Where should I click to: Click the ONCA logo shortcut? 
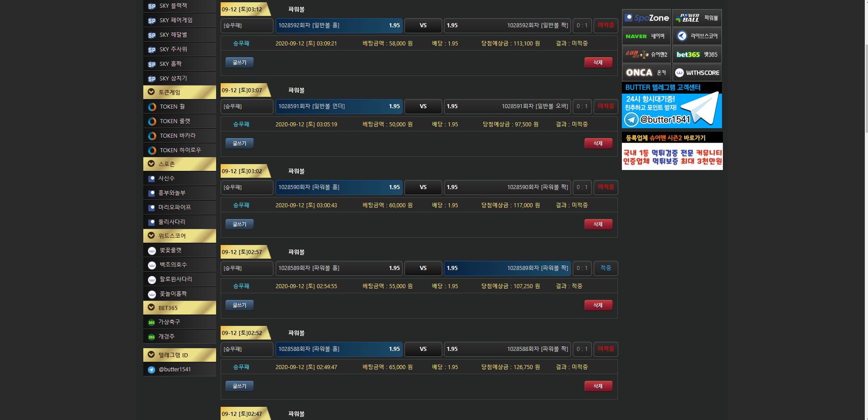point(646,73)
